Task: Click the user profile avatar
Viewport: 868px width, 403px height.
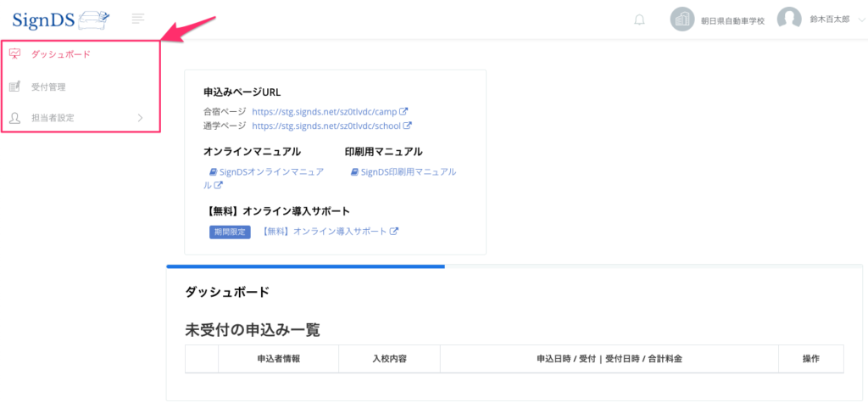Action: pos(789,20)
